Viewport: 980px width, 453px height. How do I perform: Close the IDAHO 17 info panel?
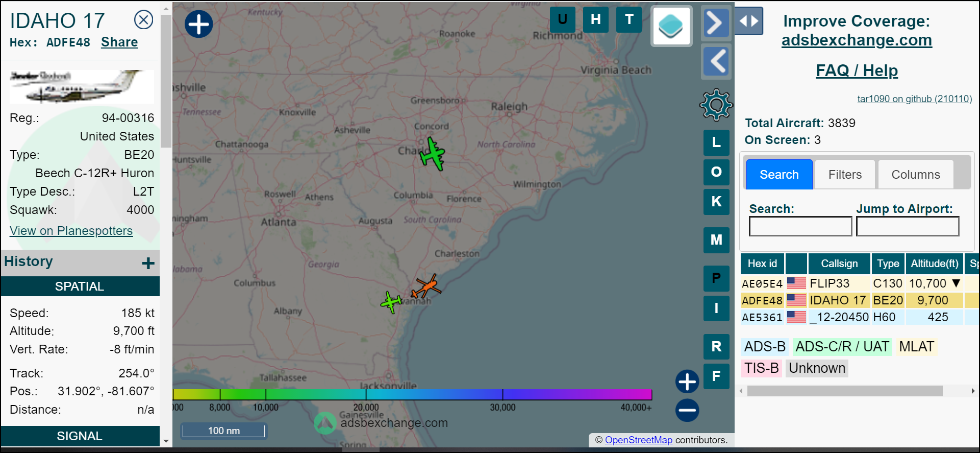[x=143, y=20]
